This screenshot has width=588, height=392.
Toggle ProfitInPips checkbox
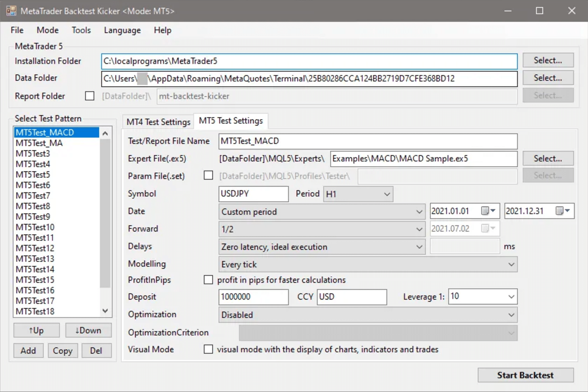click(x=208, y=280)
